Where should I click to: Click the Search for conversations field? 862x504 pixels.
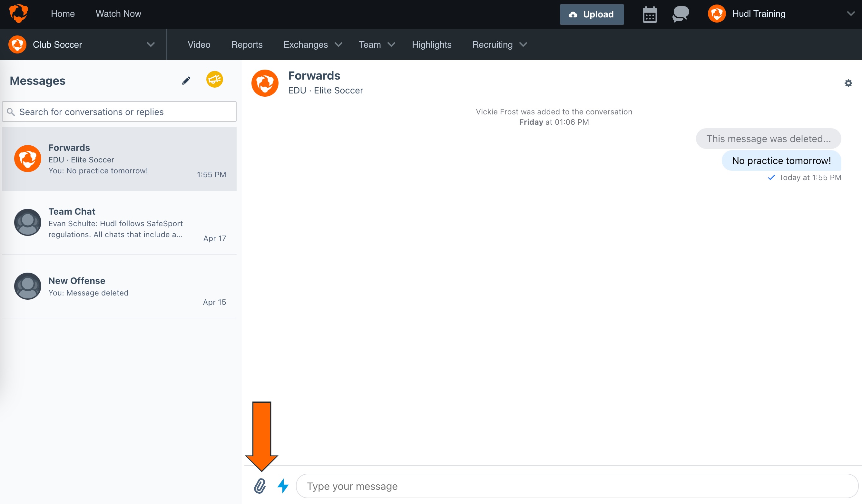coord(119,111)
